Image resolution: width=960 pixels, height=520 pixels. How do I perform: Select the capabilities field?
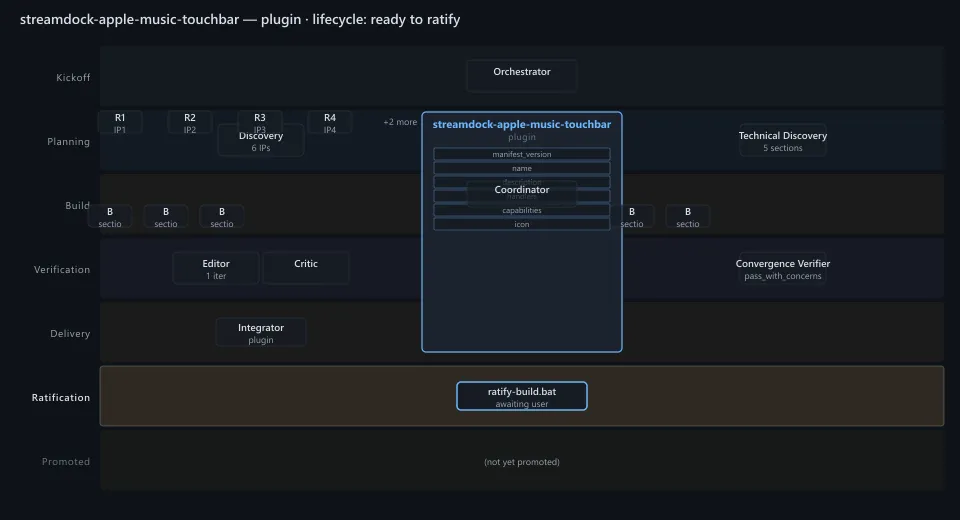522,210
